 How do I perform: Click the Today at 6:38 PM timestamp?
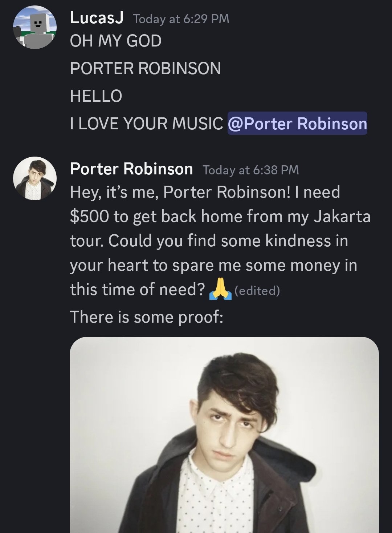pos(251,170)
